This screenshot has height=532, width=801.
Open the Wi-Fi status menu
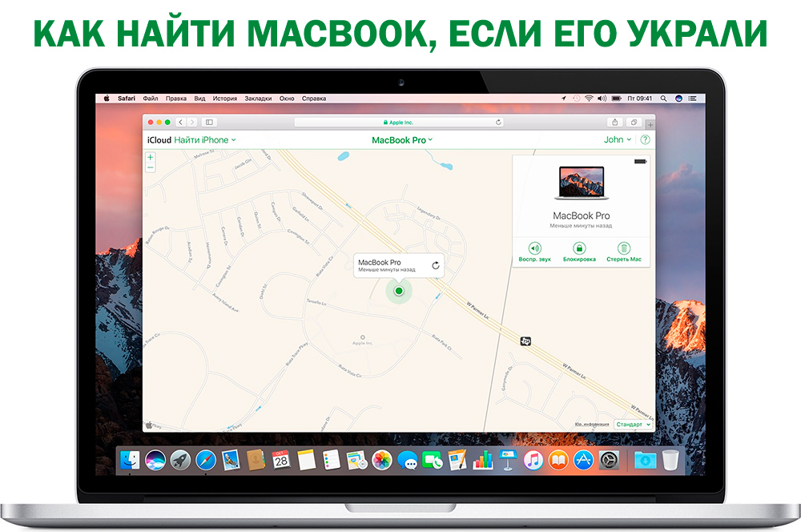pyautogui.click(x=589, y=98)
